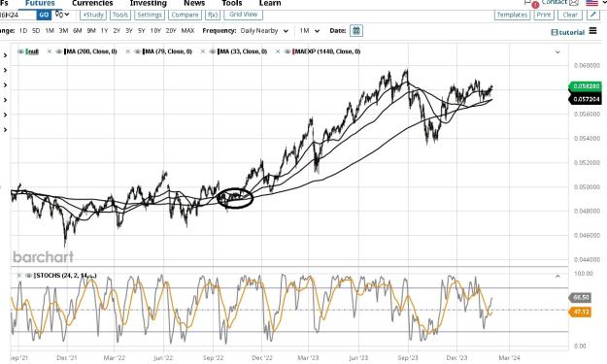Select the 10Y range
Image resolution: width=607 pixels, height=364 pixels.
(x=155, y=30)
